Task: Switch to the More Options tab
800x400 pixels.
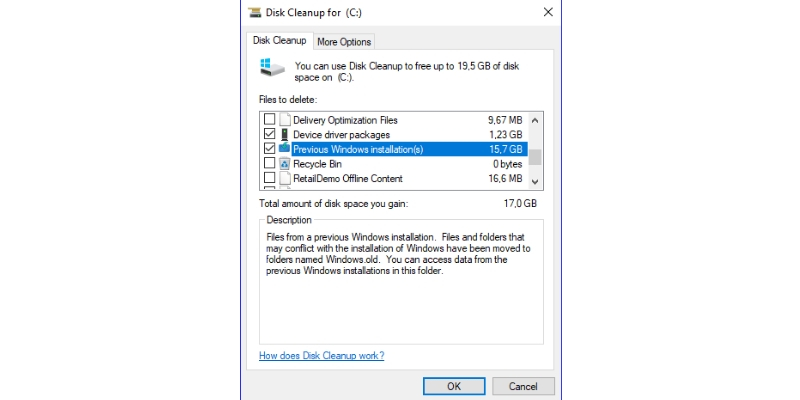Action: (x=343, y=42)
